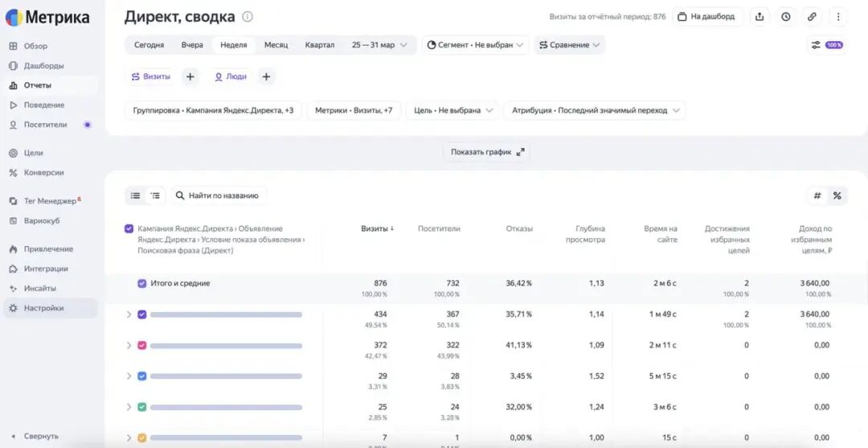This screenshot has width=868, height=448.
Task: Click the На дашборд button
Action: pos(707,17)
